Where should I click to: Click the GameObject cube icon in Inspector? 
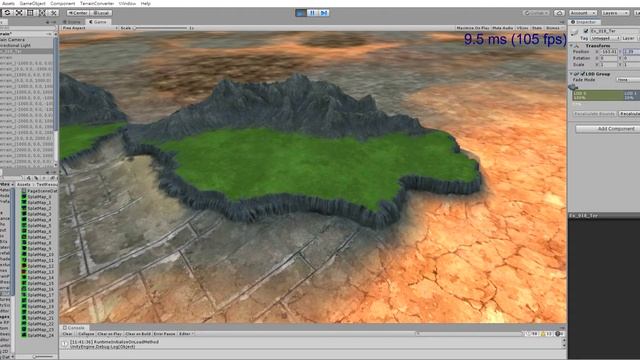tap(575, 32)
